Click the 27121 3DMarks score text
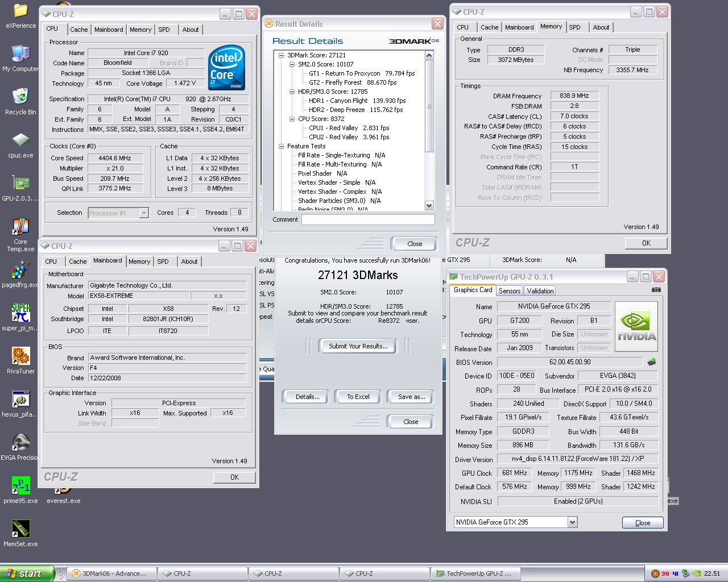 pos(358,275)
